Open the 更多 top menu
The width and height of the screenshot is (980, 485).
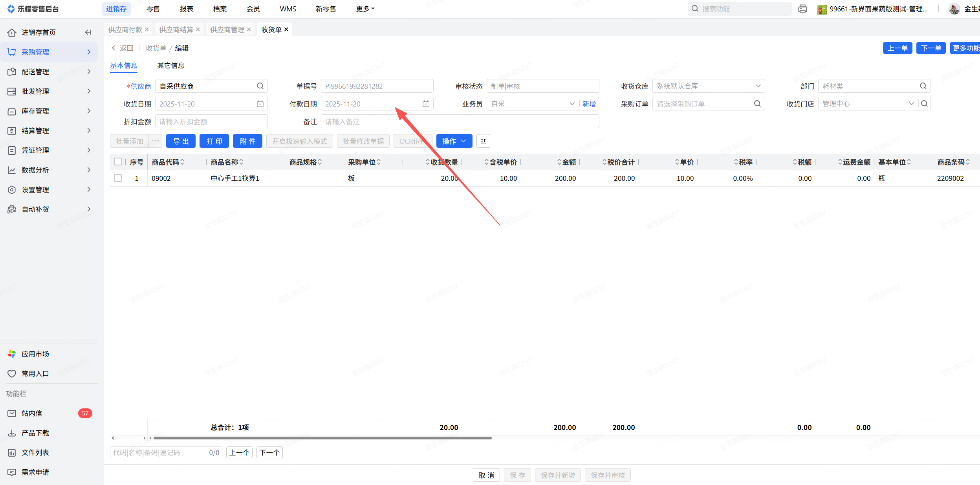(365, 9)
